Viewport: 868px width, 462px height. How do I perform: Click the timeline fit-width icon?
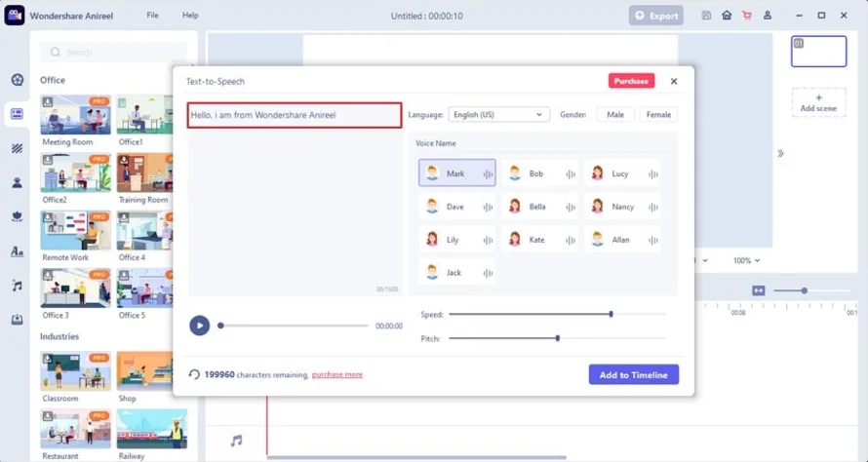click(x=759, y=290)
